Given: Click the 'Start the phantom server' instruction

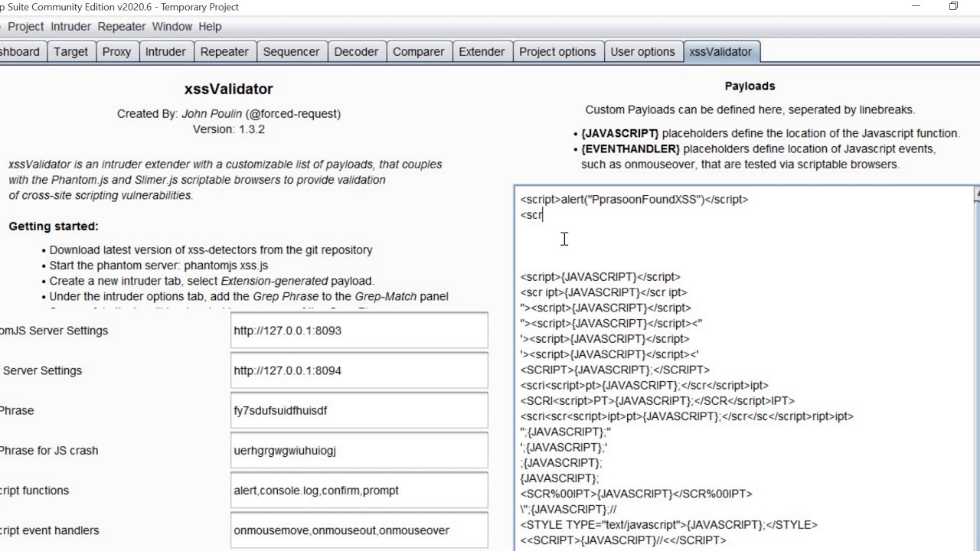Looking at the screenshot, I should point(158,266).
